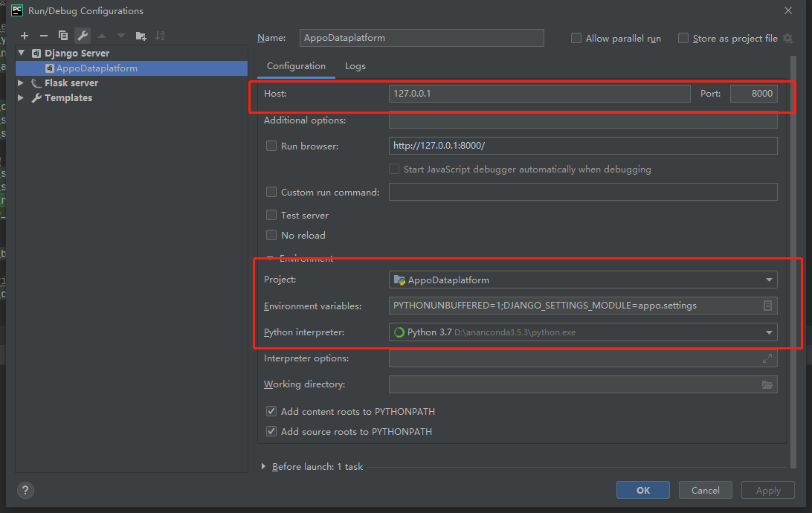Open environment variables editor list icon
The width and height of the screenshot is (812, 513).
click(767, 306)
